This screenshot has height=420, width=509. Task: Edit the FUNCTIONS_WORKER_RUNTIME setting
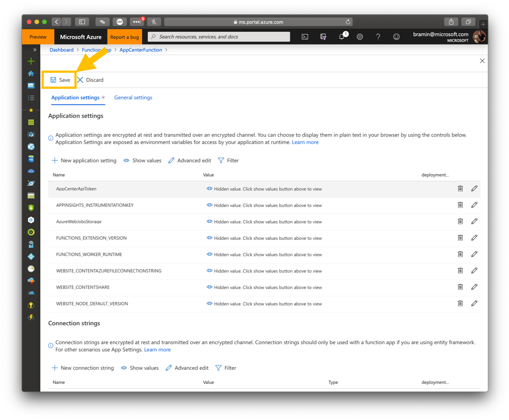(x=474, y=254)
